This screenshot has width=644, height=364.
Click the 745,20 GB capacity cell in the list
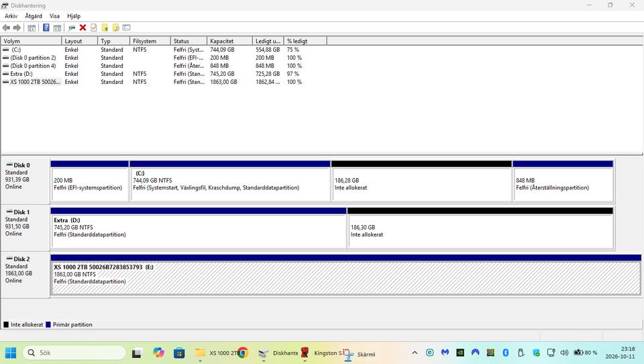(x=222, y=74)
